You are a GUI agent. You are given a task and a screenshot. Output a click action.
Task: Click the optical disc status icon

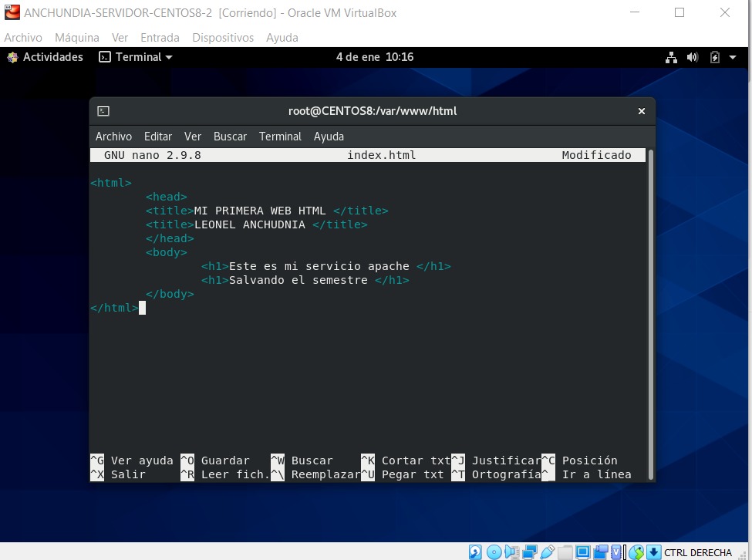(494, 552)
